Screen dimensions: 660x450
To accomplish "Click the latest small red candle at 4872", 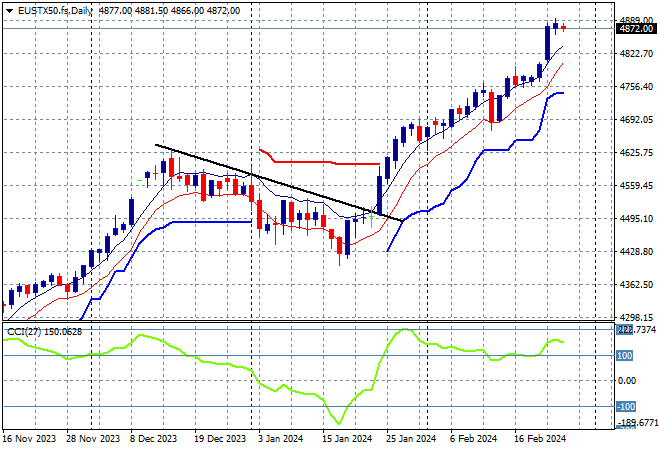I will tap(564, 28).
